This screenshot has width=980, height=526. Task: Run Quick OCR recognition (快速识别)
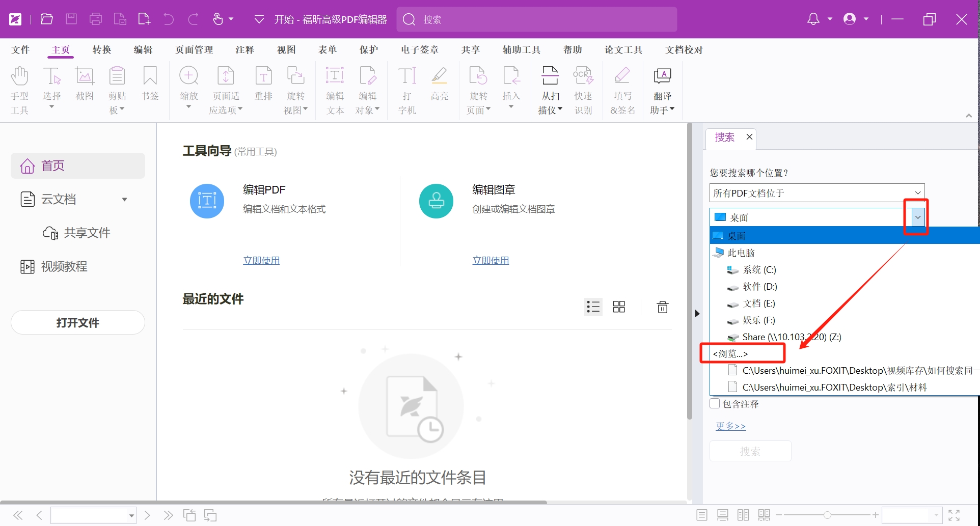point(583,90)
